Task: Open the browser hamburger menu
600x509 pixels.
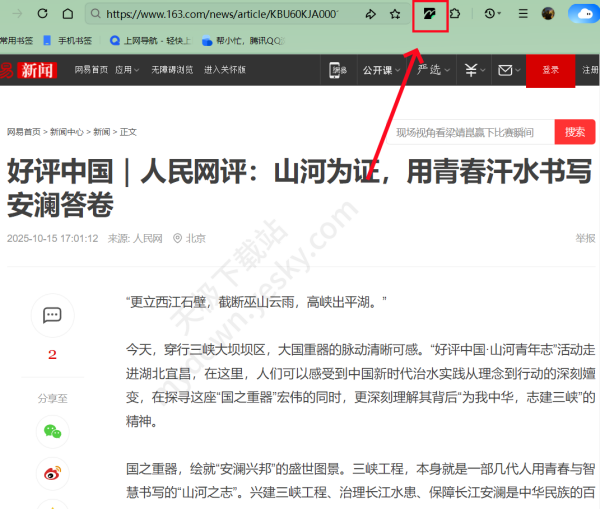Action: [523, 15]
